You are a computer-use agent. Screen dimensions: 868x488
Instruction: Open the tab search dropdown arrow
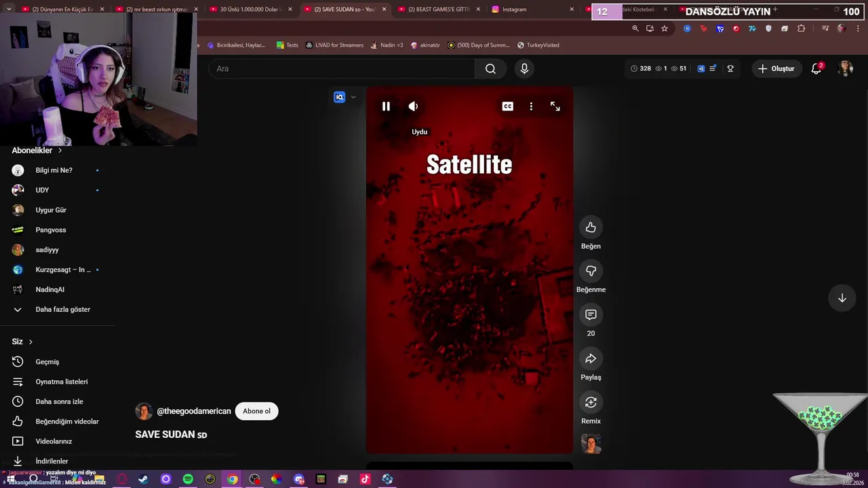click(x=9, y=9)
